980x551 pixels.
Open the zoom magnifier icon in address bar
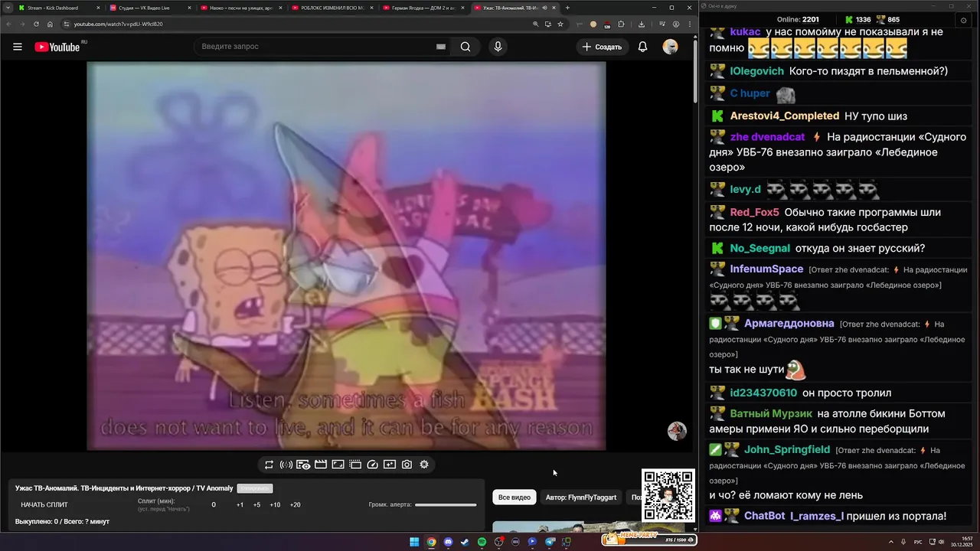(x=536, y=24)
